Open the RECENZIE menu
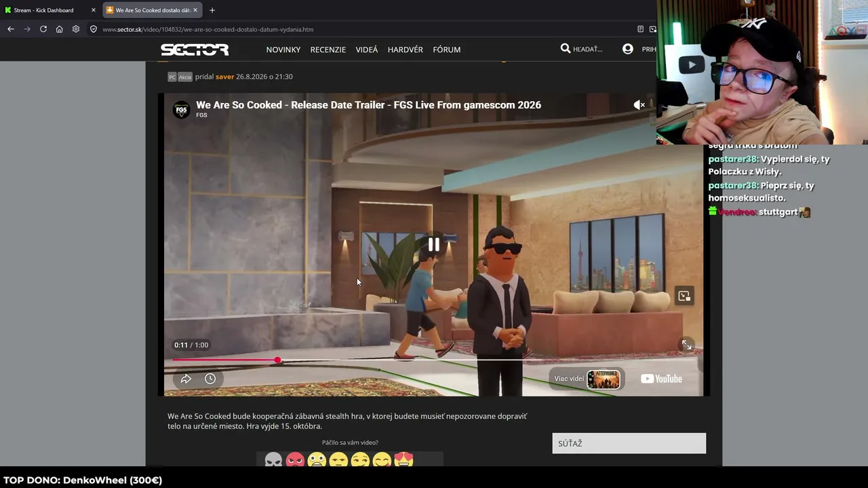This screenshot has width=868, height=488. tap(328, 49)
